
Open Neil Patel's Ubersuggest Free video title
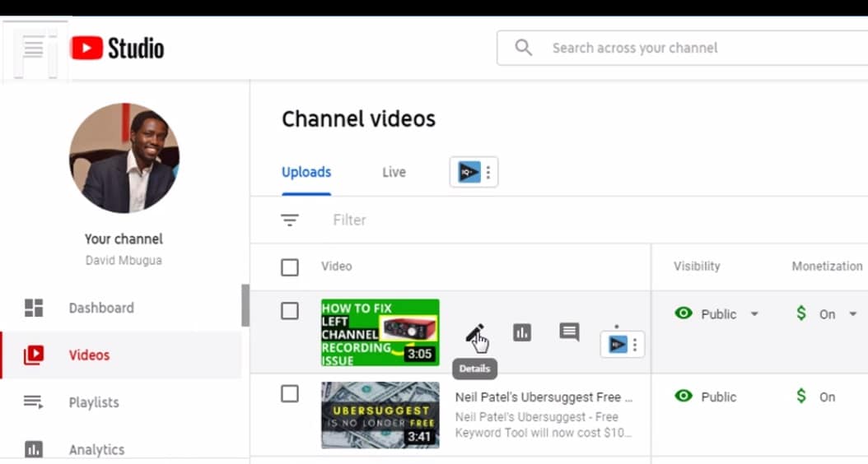click(x=544, y=397)
